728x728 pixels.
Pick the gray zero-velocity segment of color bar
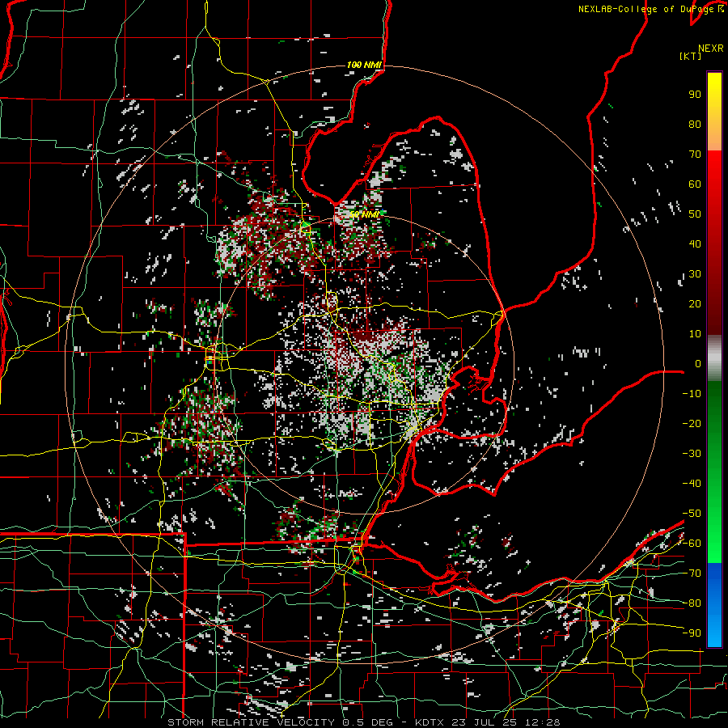(714, 358)
